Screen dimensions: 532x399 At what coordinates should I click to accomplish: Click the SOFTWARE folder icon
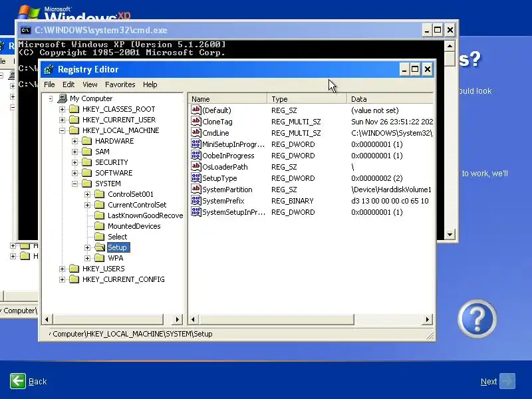pyautogui.click(x=87, y=173)
